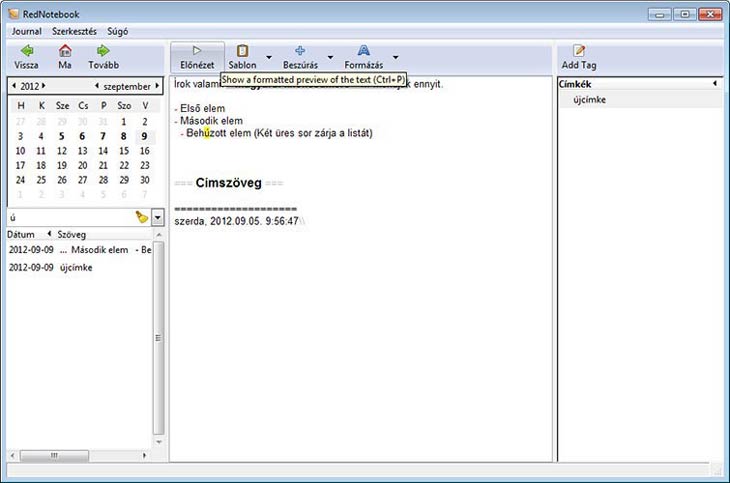Open the Súgó help menu

pos(118,31)
